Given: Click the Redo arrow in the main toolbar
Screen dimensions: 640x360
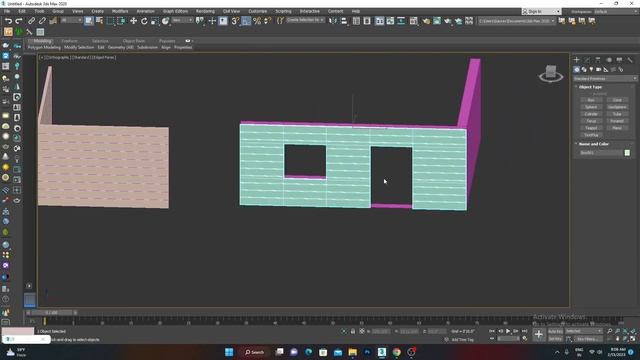Looking at the screenshot, I should click(x=19, y=20).
